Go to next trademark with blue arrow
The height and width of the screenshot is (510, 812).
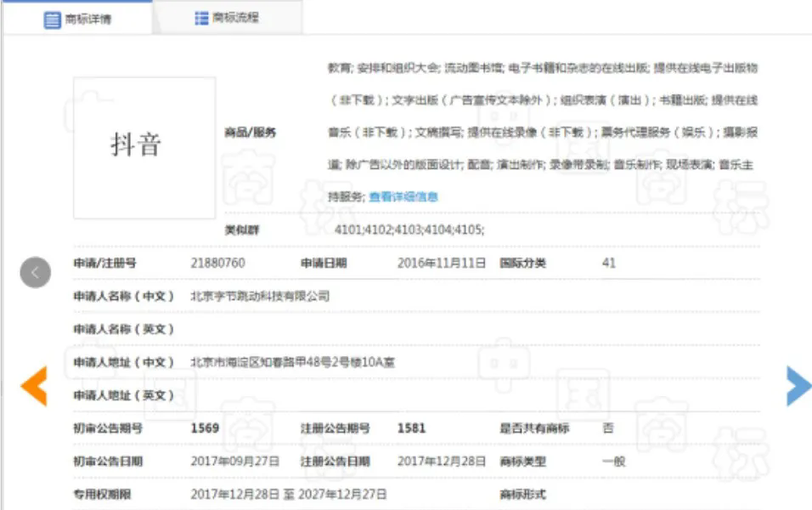pyautogui.click(x=799, y=386)
